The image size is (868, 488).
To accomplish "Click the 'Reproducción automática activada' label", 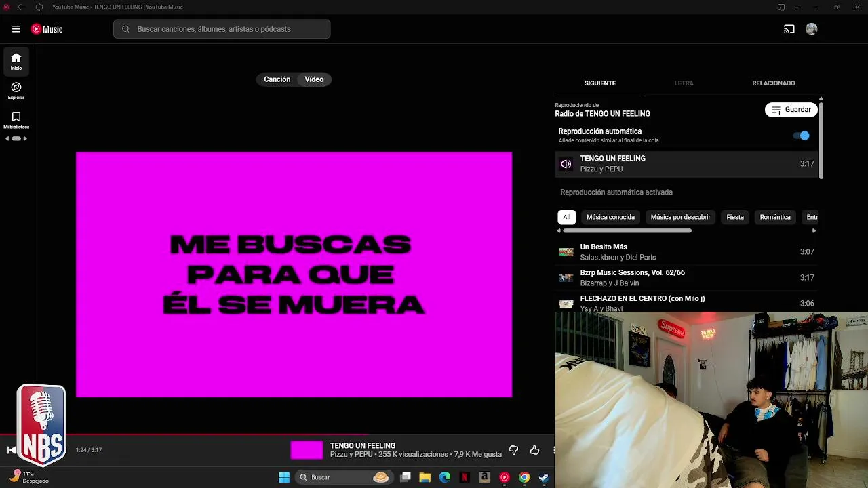I will pyautogui.click(x=616, y=192).
